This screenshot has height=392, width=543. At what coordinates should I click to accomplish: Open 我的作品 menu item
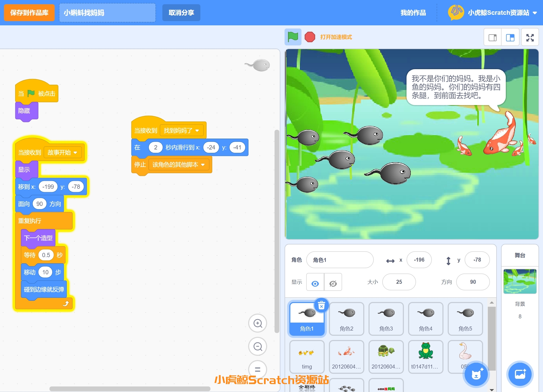coord(413,13)
